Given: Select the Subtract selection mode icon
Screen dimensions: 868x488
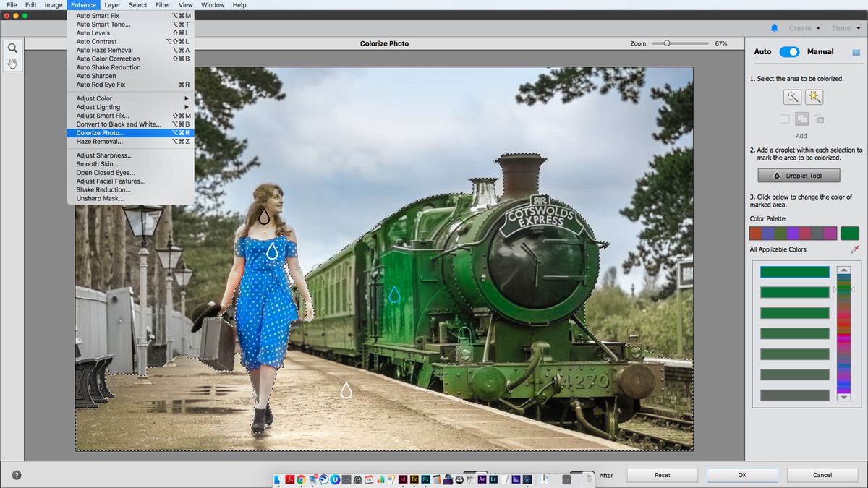Looking at the screenshot, I should tap(820, 119).
